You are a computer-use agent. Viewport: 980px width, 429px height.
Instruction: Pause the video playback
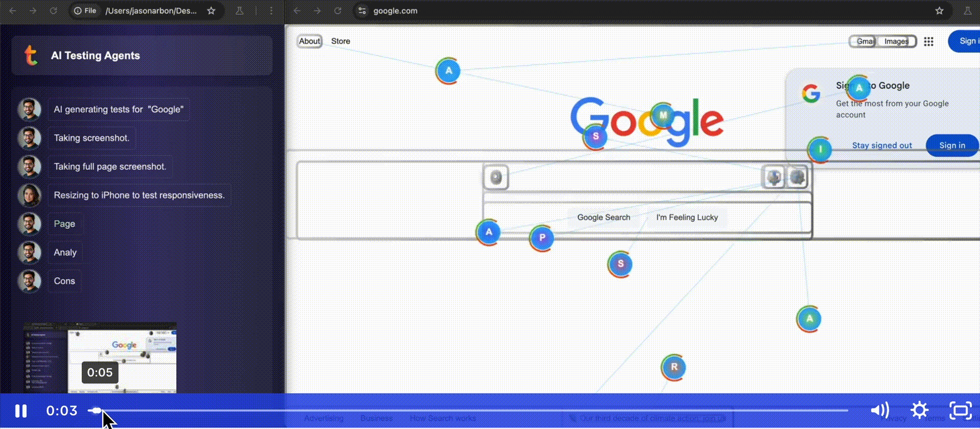coord(21,411)
